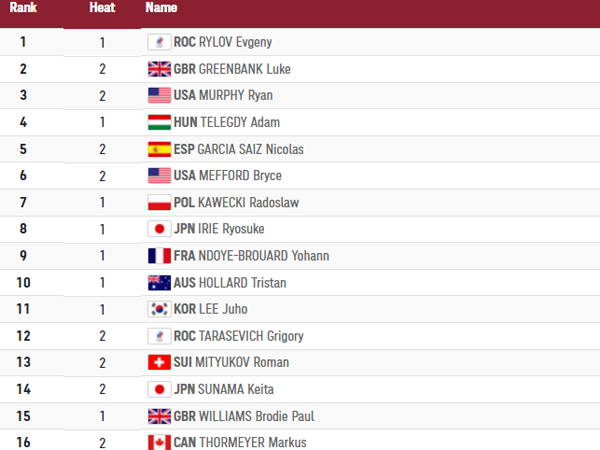The height and width of the screenshot is (450, 600).
Task: Click the Japan flag beside Irie Ryosuke
Action: (x=159, y=229)
